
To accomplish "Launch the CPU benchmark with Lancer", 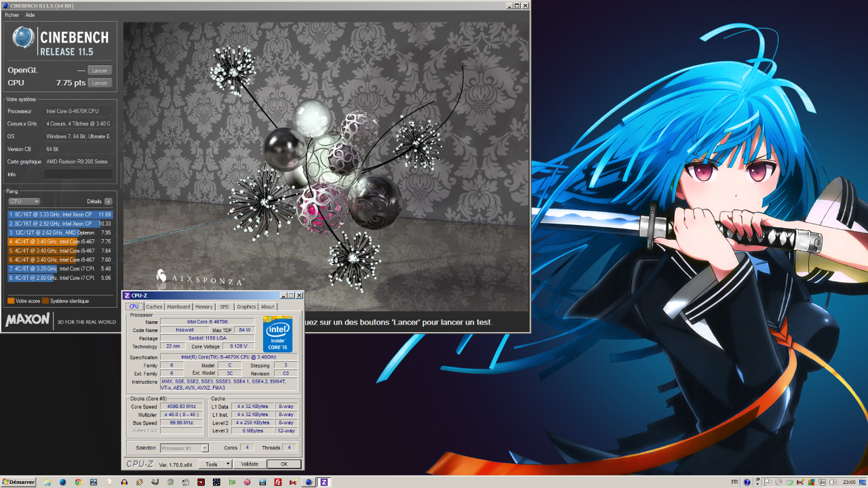I will tap(100, 83).
